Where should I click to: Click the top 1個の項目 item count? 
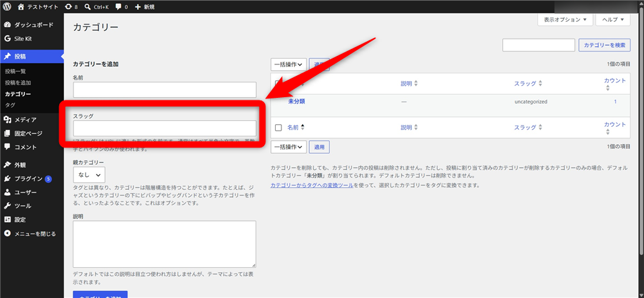pos(618,64)
